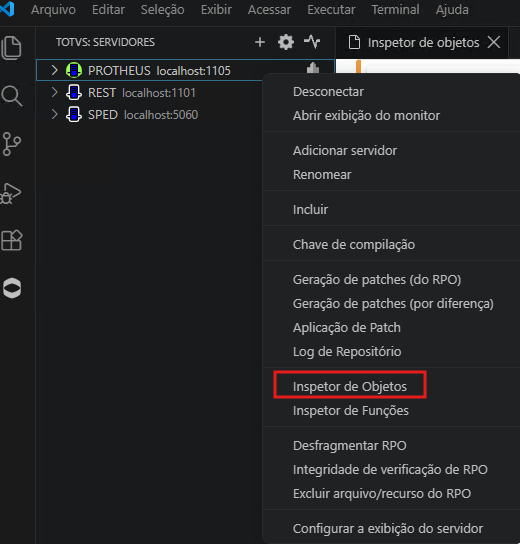Click the monitor pulse icon in servers header
Image resolution: width=520 pixels, height=544 pixels.
pyautogui.click(x=312, y=42)
